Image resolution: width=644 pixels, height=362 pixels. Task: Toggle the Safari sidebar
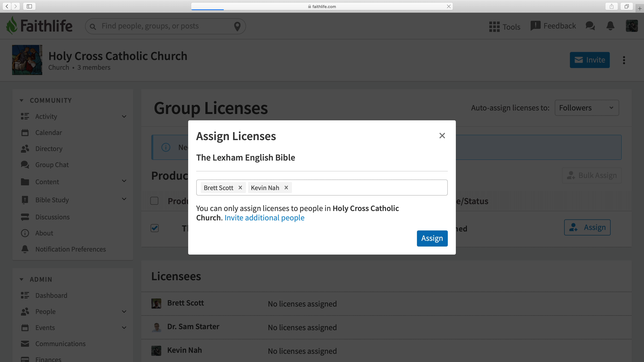click(x=29, y=6)
